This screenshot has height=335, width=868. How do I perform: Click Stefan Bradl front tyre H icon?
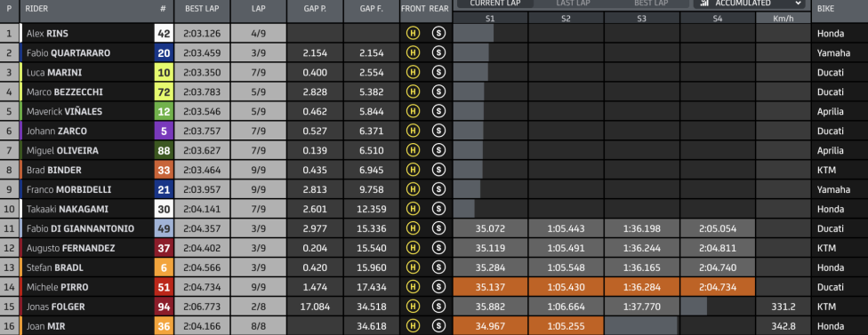coord(413,267)
